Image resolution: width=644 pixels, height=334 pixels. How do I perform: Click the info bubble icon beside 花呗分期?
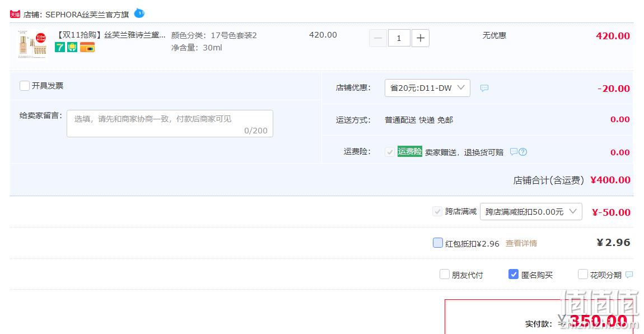pyautogui.click(x=629, y=275)
